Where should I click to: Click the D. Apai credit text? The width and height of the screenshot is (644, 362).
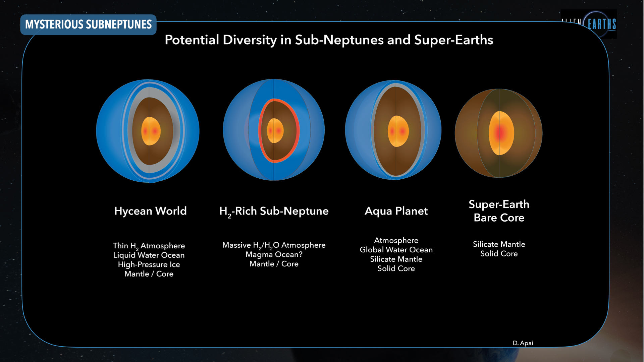(523, 343)
